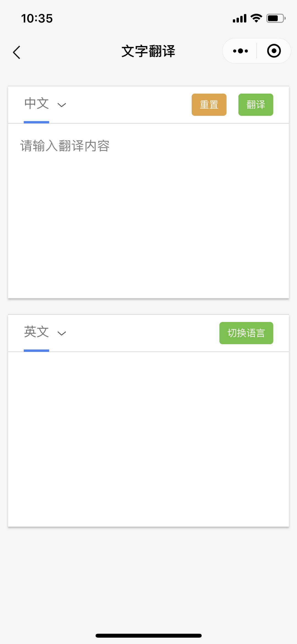
Task: Tap the 10:35 status bar clock
Action: [x=37, y=18]
